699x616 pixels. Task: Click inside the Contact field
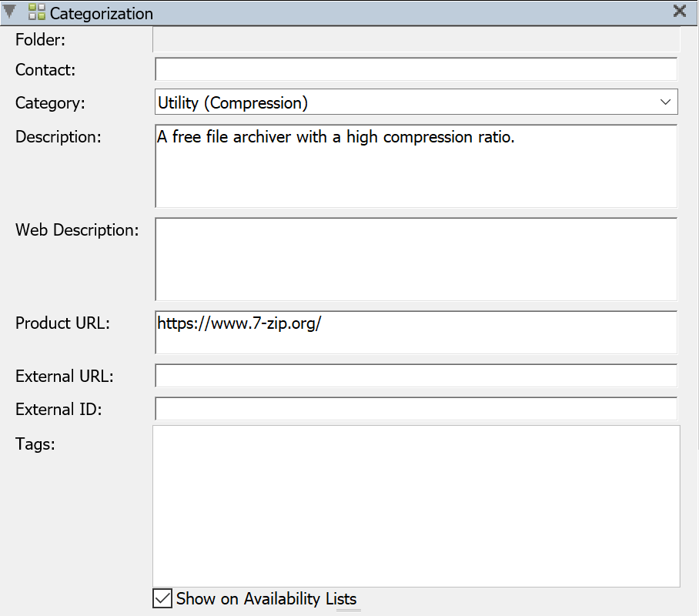pos(416,69)
